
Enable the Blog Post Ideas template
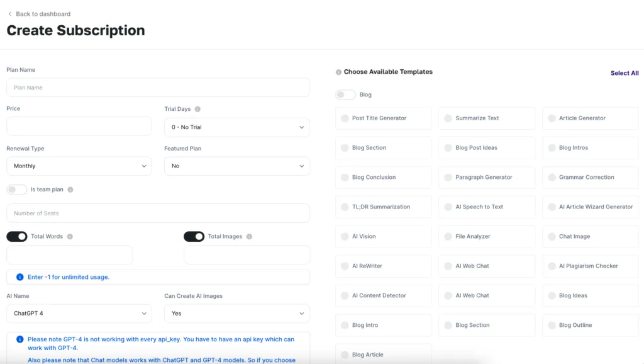(487, 147)
